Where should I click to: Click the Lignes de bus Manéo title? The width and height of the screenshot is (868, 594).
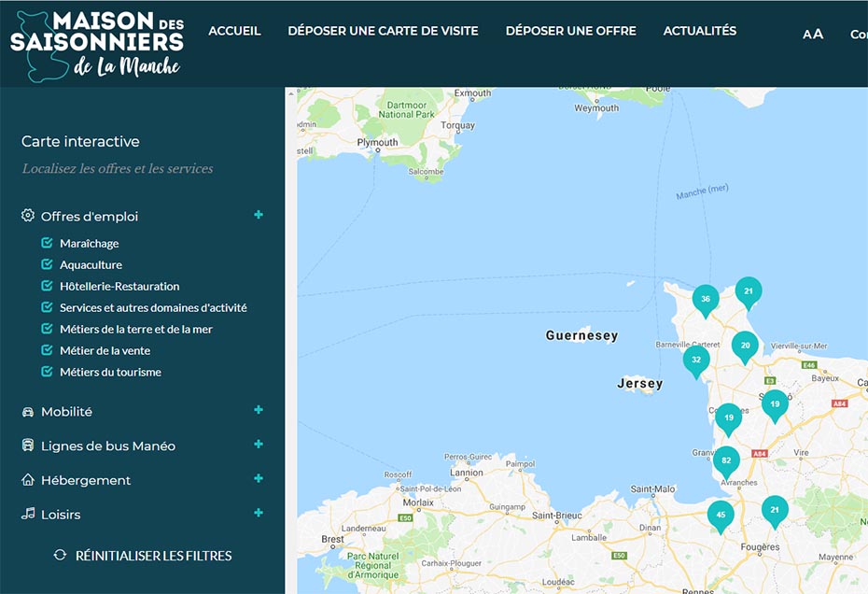click(108, 446)
